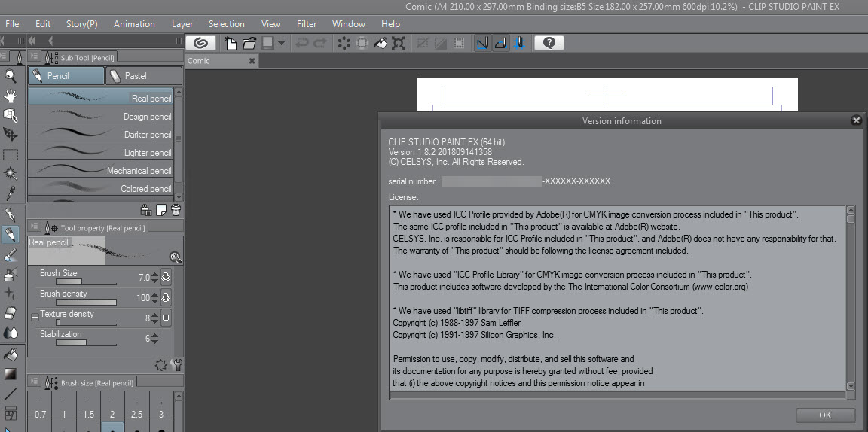Open the Animation menu
Screen dimensions: 868x432
[134, 24]
